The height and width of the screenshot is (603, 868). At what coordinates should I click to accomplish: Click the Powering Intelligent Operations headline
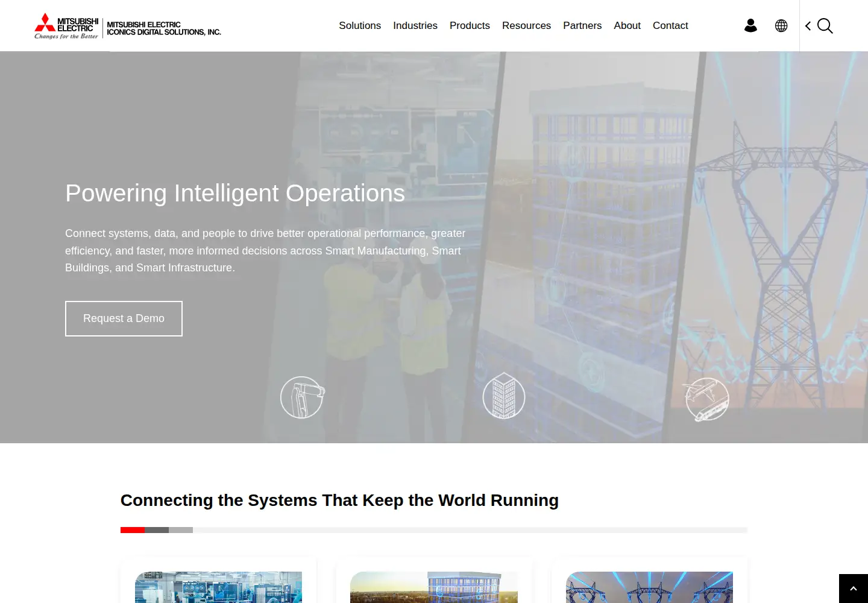[235, 194]
